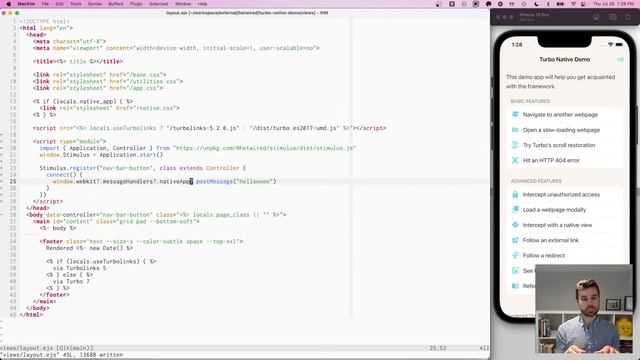Image resolution: width=640 pixels, height=360 pixels.
Task: Tap the Intercept with a native view icon
Action: (x=515, y=225)
